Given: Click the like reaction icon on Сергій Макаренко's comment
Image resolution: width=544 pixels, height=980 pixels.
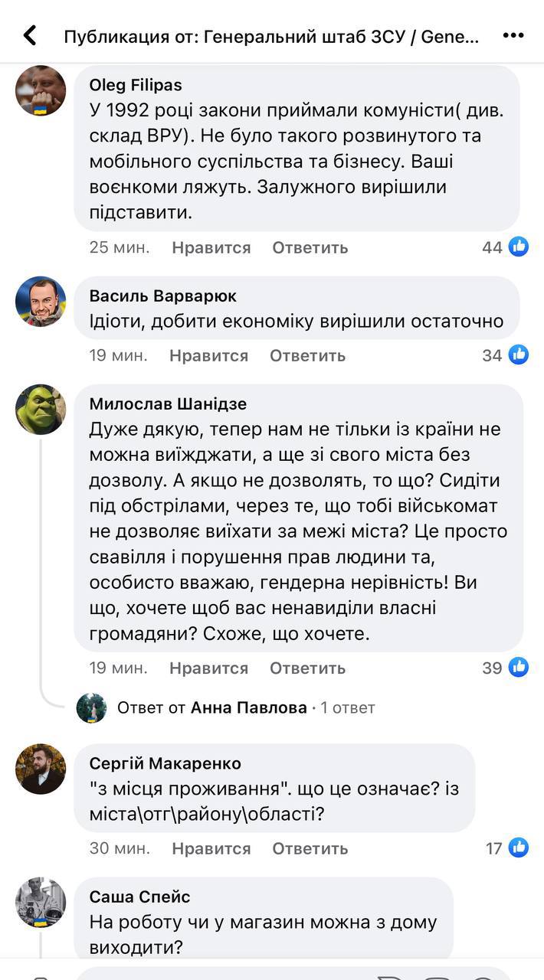Looking at the screenshot, I should pos(519,848).
